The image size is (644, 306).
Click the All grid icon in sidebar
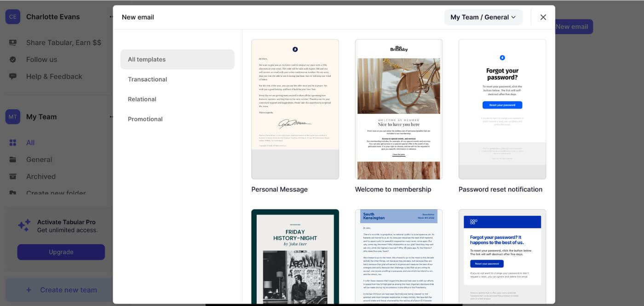pyautogui.click(x=13, y=143)
